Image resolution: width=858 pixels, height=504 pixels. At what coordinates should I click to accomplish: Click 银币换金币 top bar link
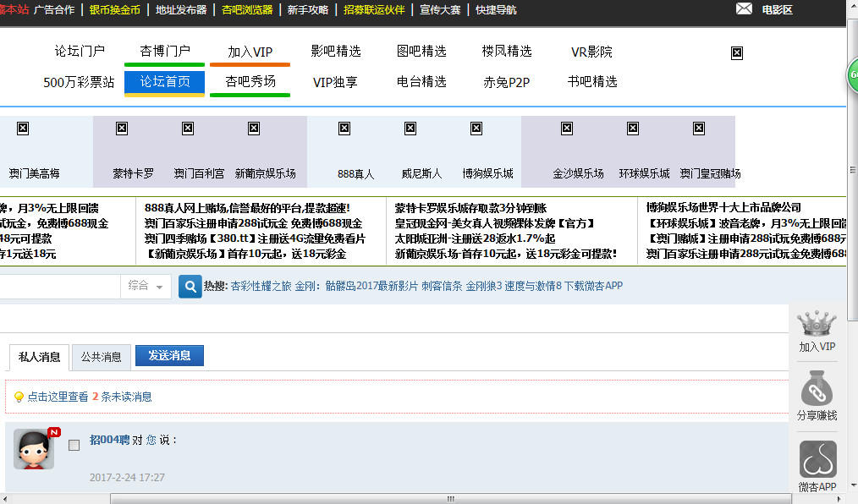[x=115, y=10]
